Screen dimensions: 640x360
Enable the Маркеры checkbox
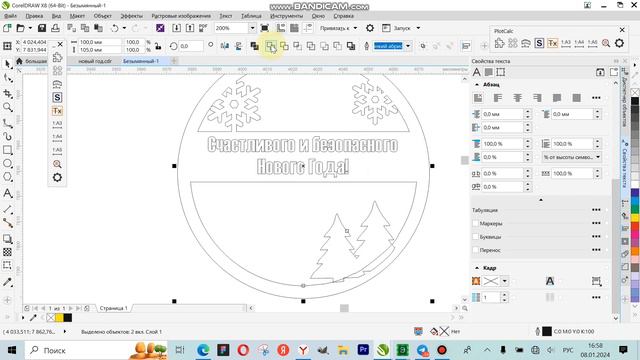pyautogui.click(x=475, y=223)
